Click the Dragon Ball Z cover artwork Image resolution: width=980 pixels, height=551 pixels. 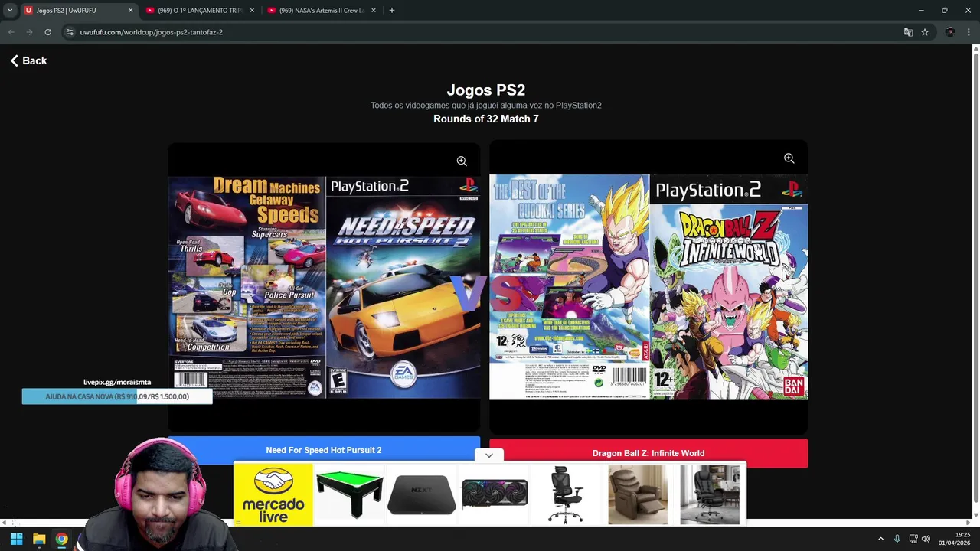click(648, 287)
